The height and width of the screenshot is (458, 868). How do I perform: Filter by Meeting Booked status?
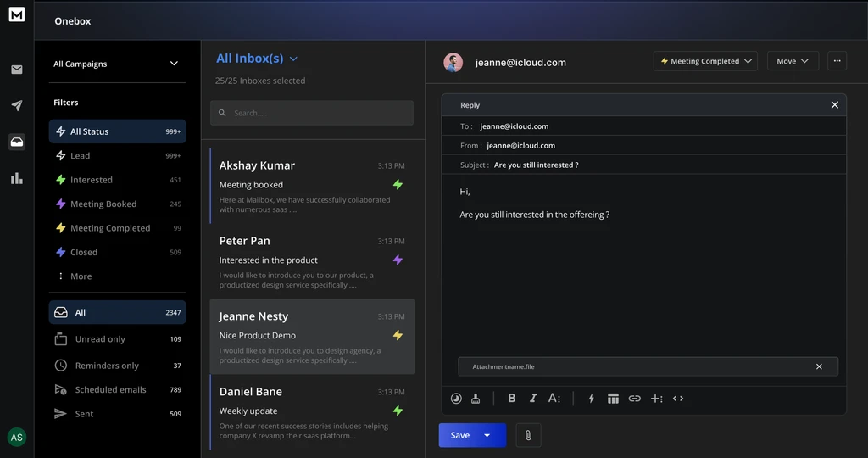point(117,204)
